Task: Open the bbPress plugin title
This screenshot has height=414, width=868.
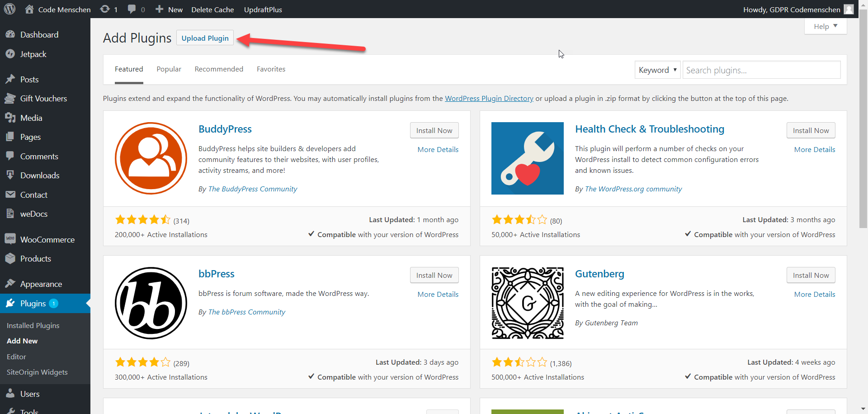Action: click(x=216, y=274)
